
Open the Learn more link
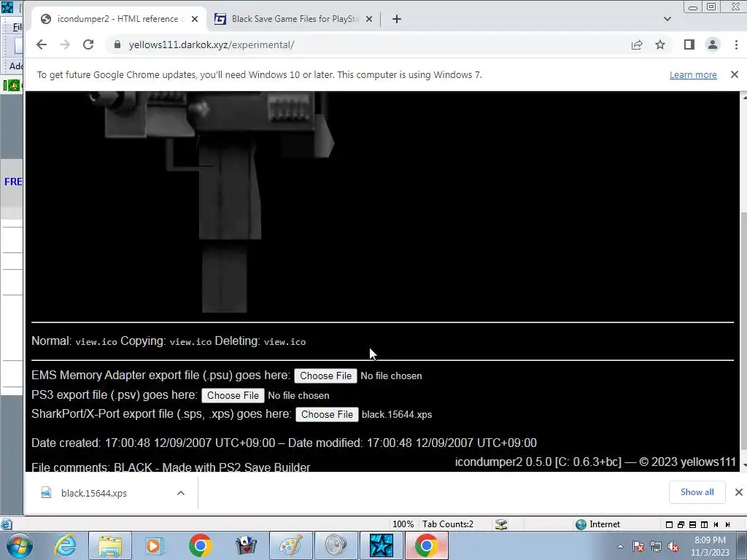[693, 75]
